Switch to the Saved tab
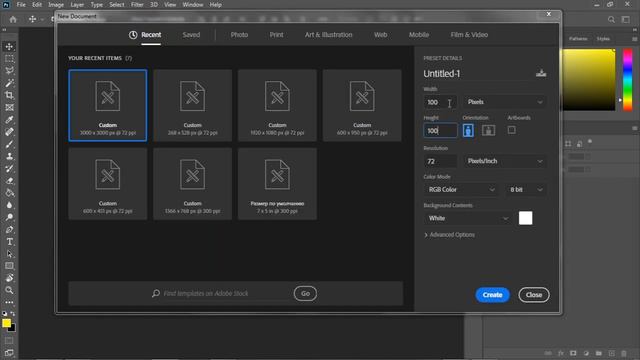The height and width of the screenshot is (360, 640). coord(191,35)
